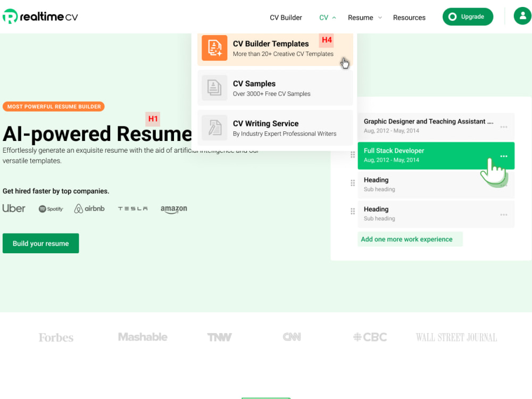Screen dimensions: 532x399
Task: Collapse the CV dropdown chevron in navbar
Action: 334,18
